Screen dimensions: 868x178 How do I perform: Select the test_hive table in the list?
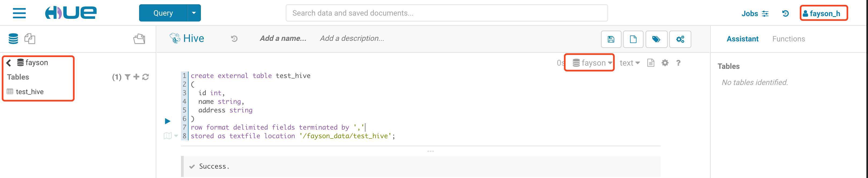[x=29, y=92]
